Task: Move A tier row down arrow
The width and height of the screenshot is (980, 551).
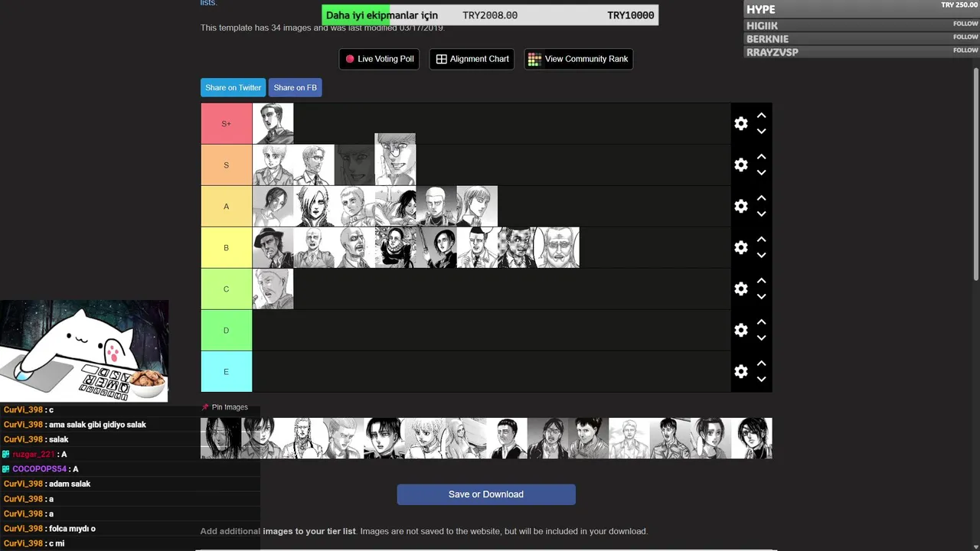Action: [x=761, y=214]
